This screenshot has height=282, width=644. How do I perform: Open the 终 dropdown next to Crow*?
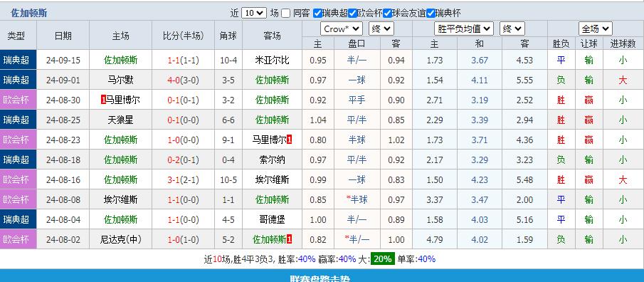(x=381, y=28)
